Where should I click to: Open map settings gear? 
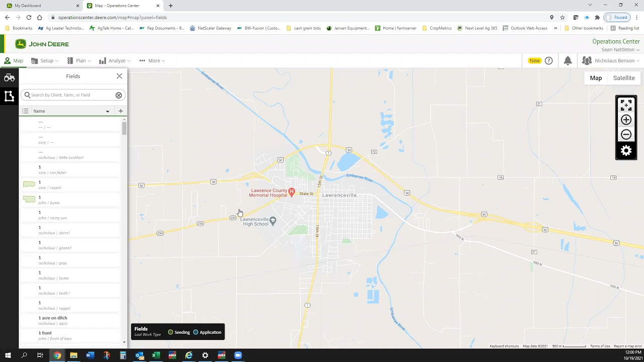point(626,151)
